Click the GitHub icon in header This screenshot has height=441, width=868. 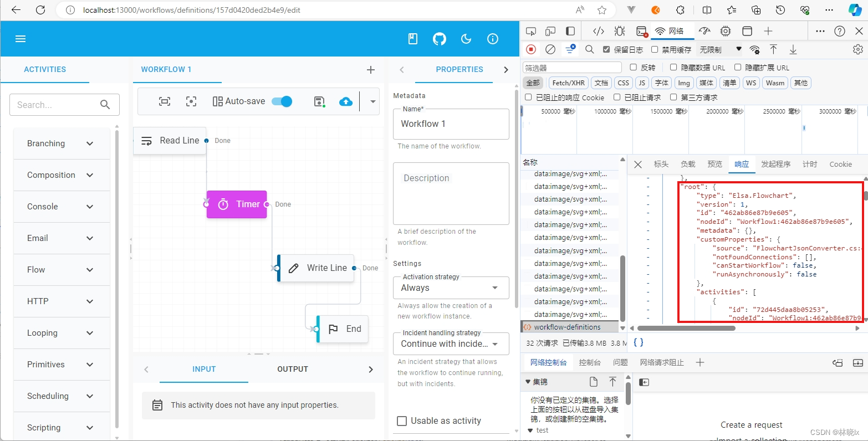click(x=439, y=39)
